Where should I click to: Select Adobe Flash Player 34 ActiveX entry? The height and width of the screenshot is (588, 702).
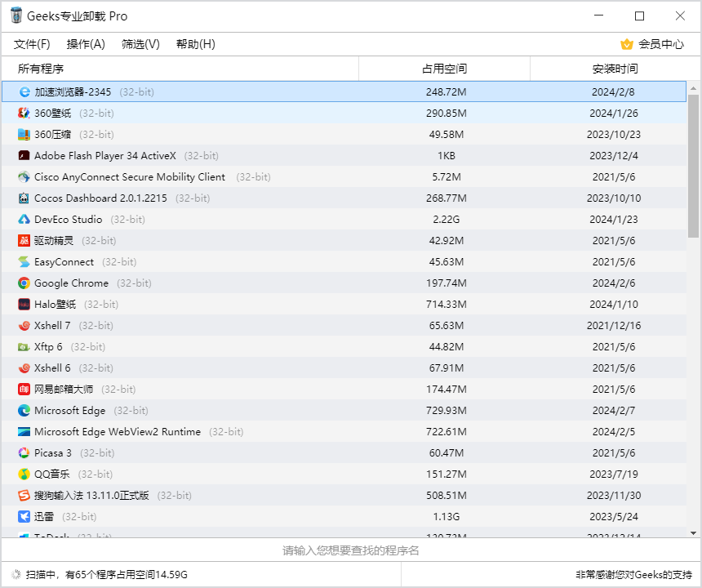tap(105, 156)
